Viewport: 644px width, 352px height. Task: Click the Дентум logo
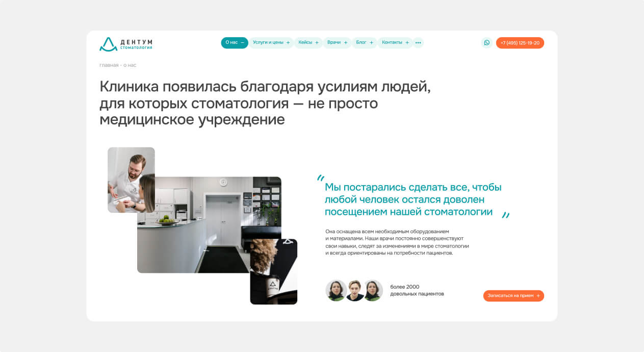click(125, 44)
